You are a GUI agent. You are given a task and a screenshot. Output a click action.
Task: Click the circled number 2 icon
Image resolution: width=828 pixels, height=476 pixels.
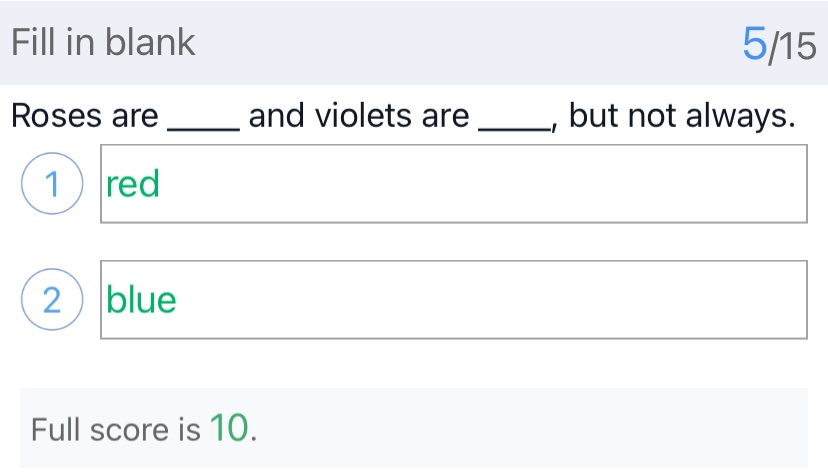pos(50,301)
